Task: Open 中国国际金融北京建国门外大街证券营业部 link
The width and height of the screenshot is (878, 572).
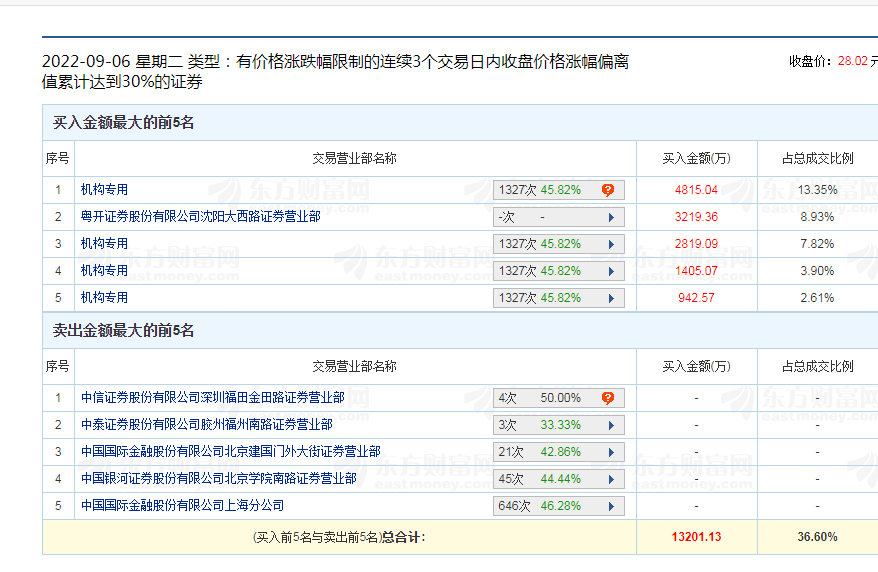Action: coord(231,451)
